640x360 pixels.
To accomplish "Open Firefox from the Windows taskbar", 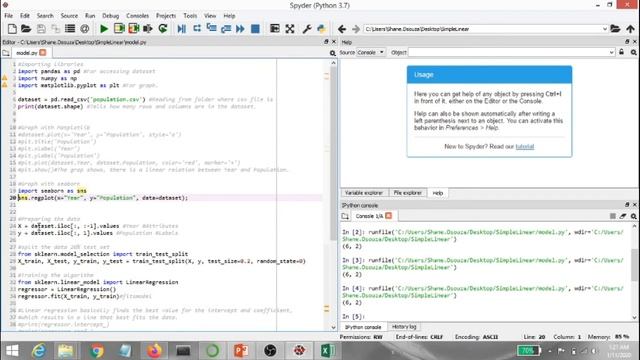I will 154,351.
